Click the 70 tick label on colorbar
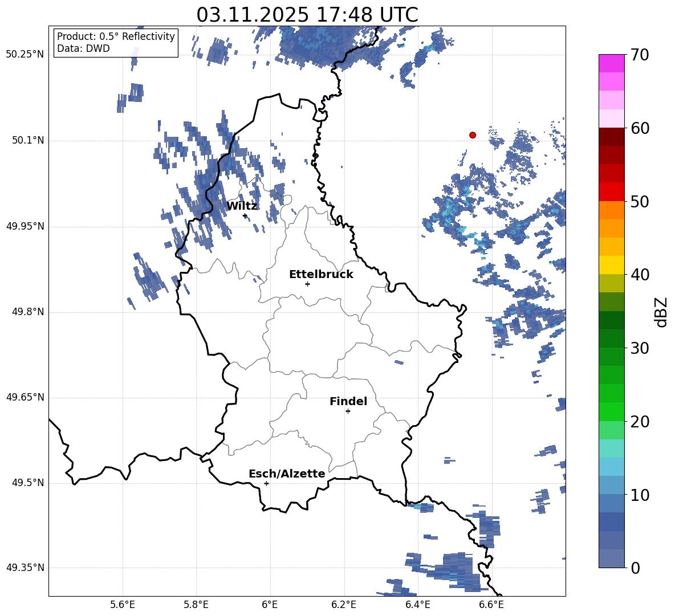This screenshot has height=616, width=675. click(x=640, y=55)
